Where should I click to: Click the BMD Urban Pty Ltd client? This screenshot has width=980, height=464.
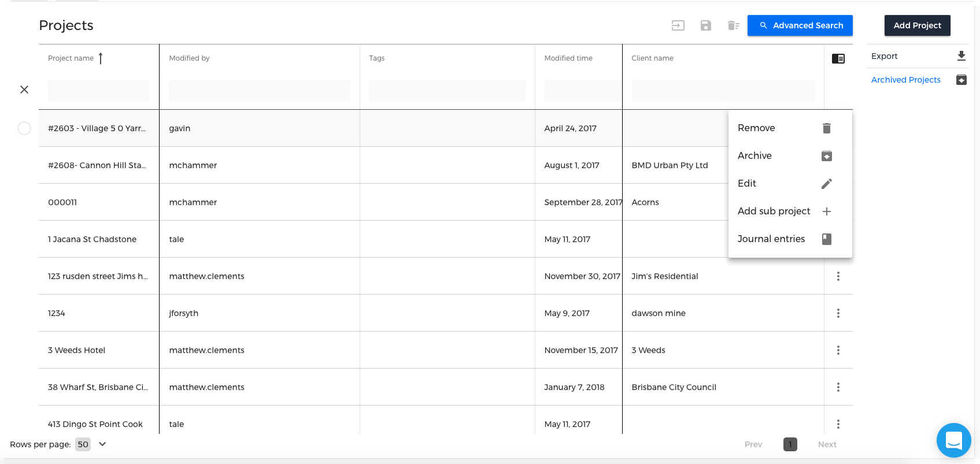coord(670,165)
